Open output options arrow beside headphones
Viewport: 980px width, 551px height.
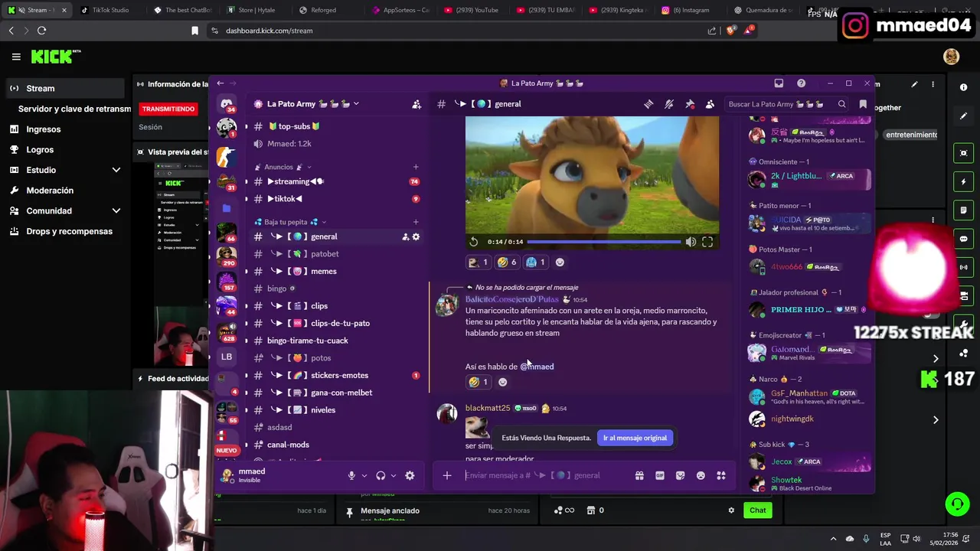pyautogui.click(x=394, y=475)
